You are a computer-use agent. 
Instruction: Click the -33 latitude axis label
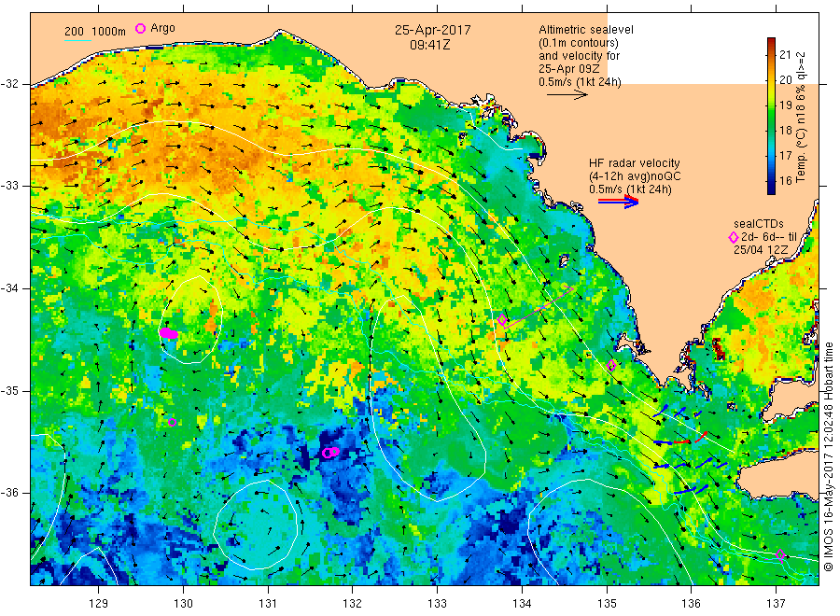click(9, 186)
